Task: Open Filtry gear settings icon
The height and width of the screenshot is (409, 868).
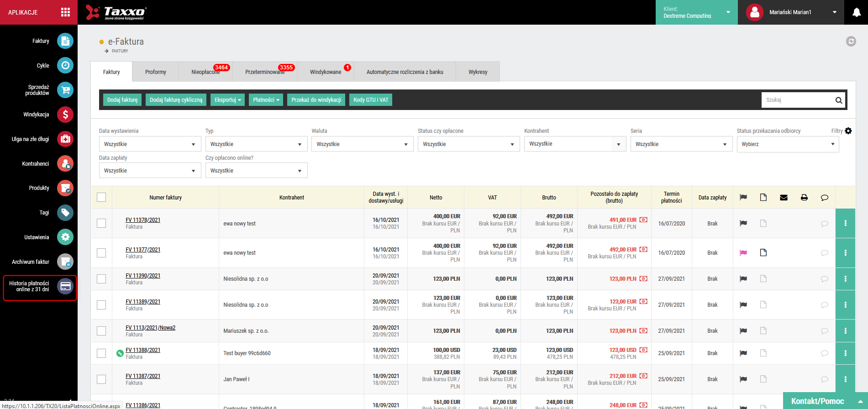Action: coord(848,131)
